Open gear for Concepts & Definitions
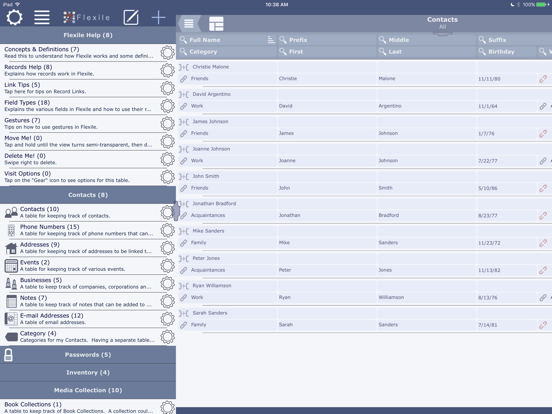552x414 pixels. coord(168,52)
